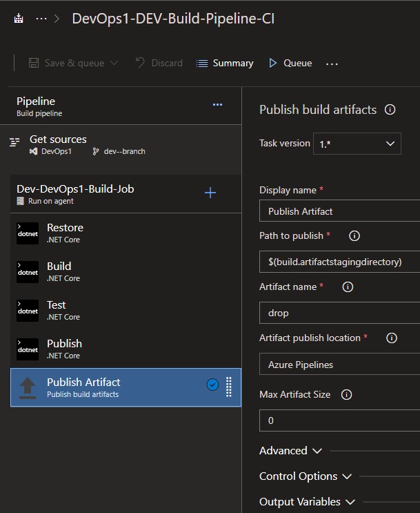Select the Build .NET Core task
This screenshot has width=420, height=513.
tap(126, 271)
